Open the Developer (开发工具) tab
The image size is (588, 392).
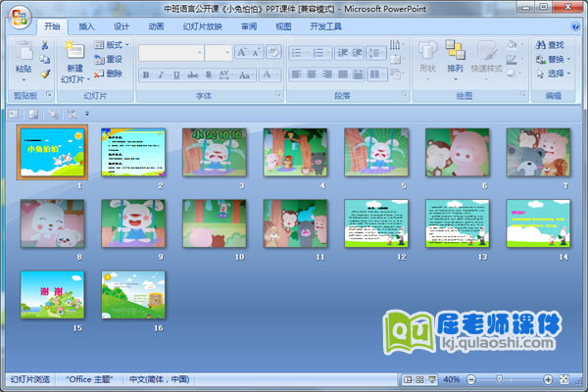click(325, 26)
